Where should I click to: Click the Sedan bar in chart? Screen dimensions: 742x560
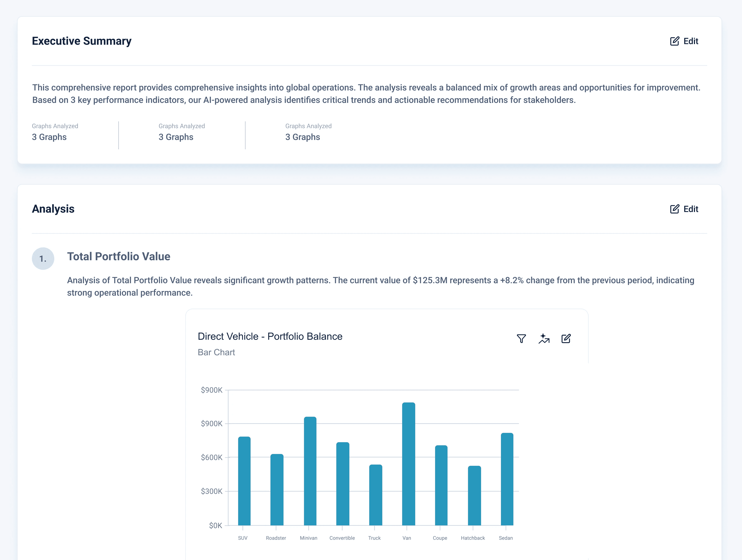click(x=507, y=479)
